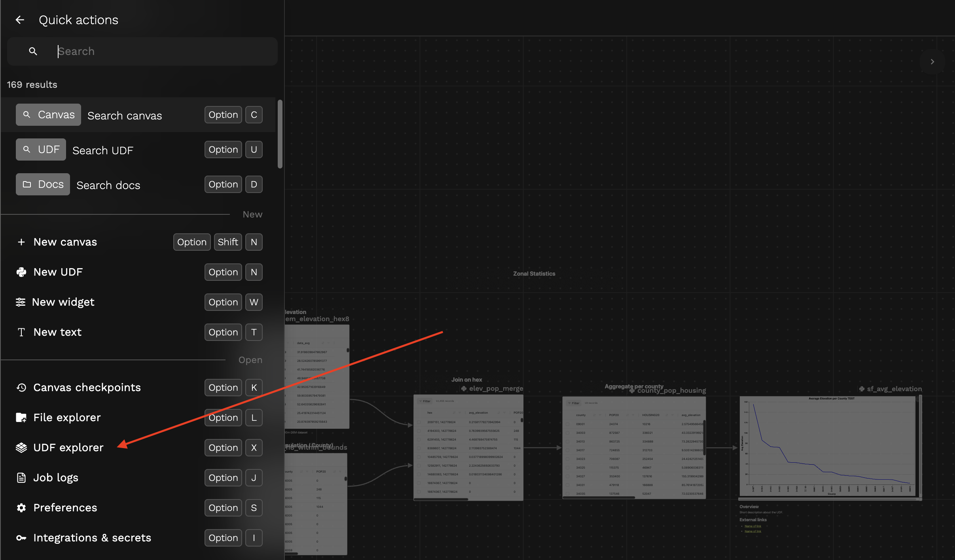Screen dimensions: 955x560
Task: Expand the right-side panel chevron
Action: click(932, 62)
